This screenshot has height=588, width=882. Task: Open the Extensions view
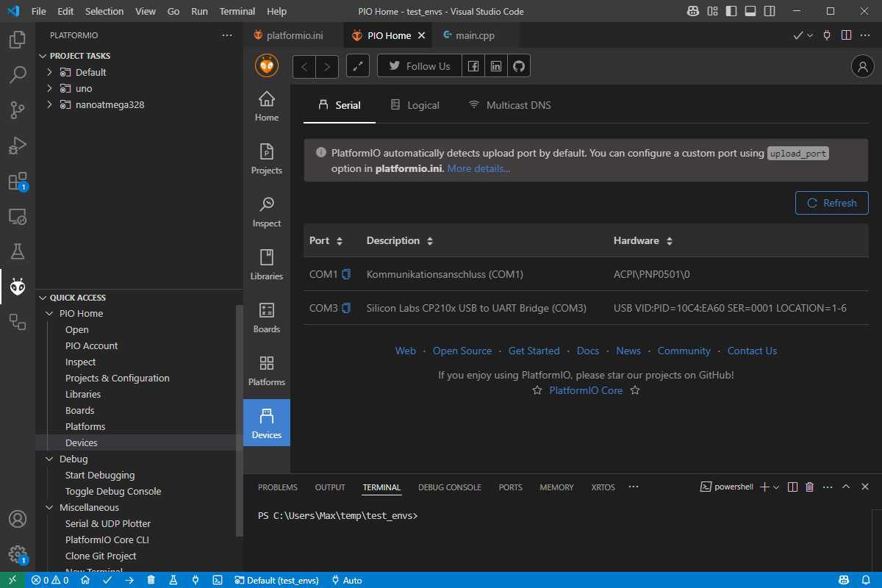(18, 181)
